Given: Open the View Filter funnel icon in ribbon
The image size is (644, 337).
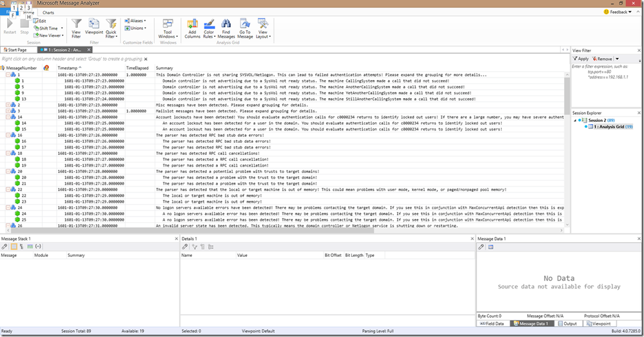Looking at the screenshot, I should [77, 24].
